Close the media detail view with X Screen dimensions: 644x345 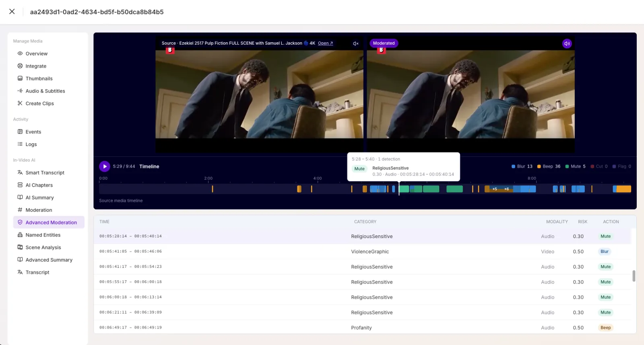(x=12, y=12)
